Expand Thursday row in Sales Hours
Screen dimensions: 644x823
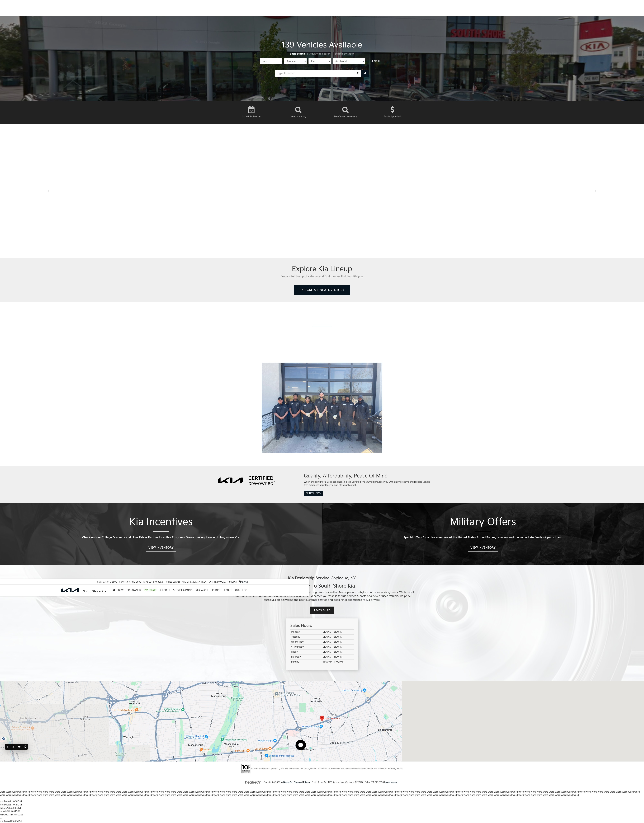322,647
